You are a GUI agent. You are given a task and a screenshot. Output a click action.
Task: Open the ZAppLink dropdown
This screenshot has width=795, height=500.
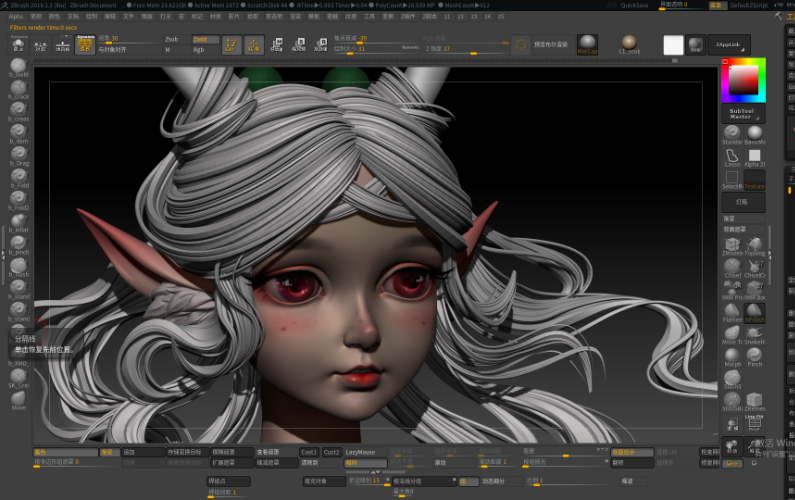pos(727,45)
